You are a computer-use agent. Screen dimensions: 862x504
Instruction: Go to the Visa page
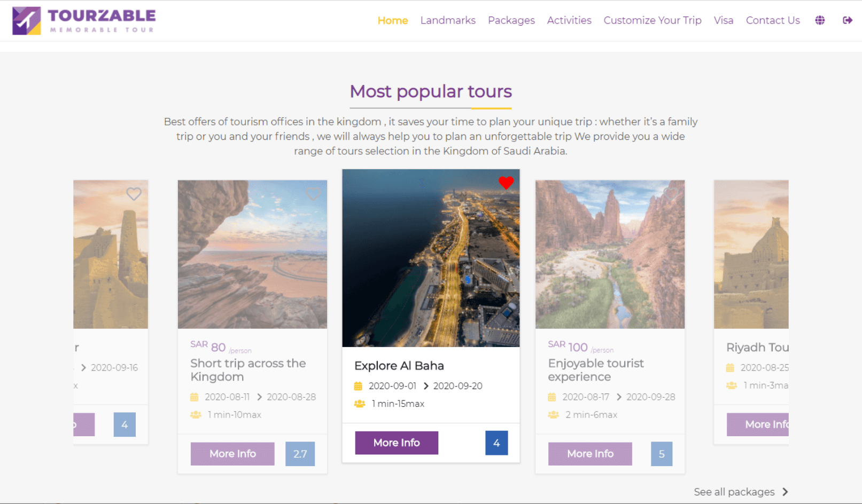click(724, 20)
